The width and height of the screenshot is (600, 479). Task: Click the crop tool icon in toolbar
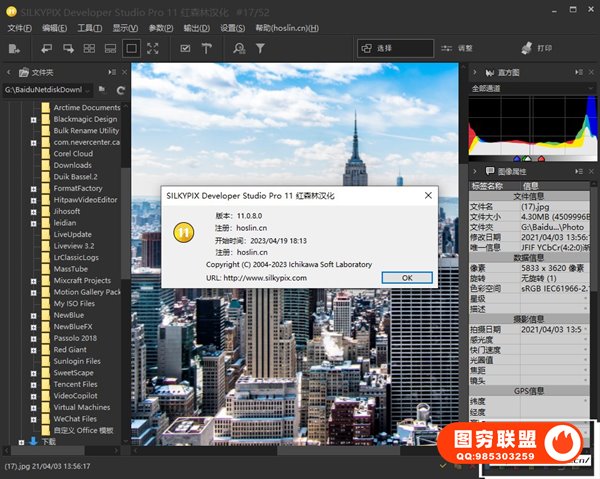point(185,48)
